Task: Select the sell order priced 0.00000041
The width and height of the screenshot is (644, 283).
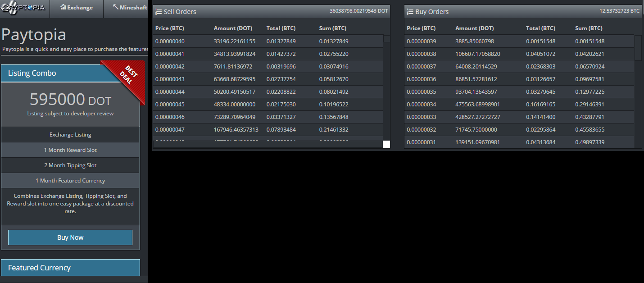Action: click(x=268, y=54)
